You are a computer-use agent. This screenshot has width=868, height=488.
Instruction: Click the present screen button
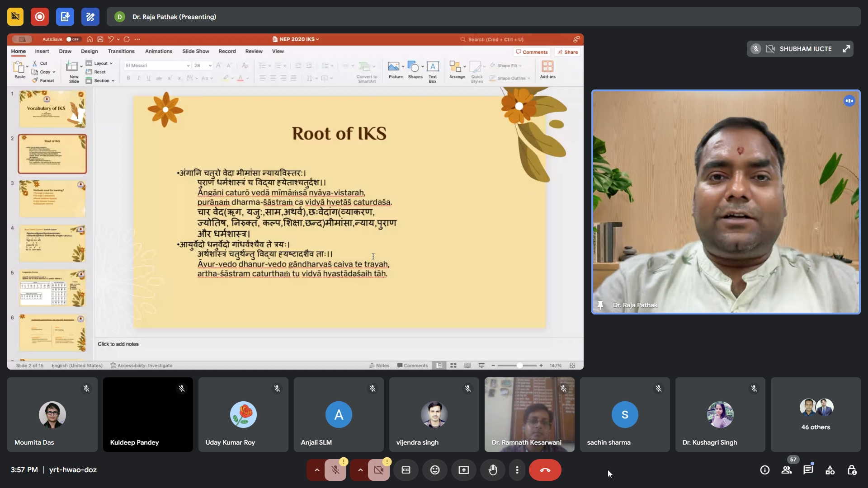pyautogui.click(x=464, y=470)
